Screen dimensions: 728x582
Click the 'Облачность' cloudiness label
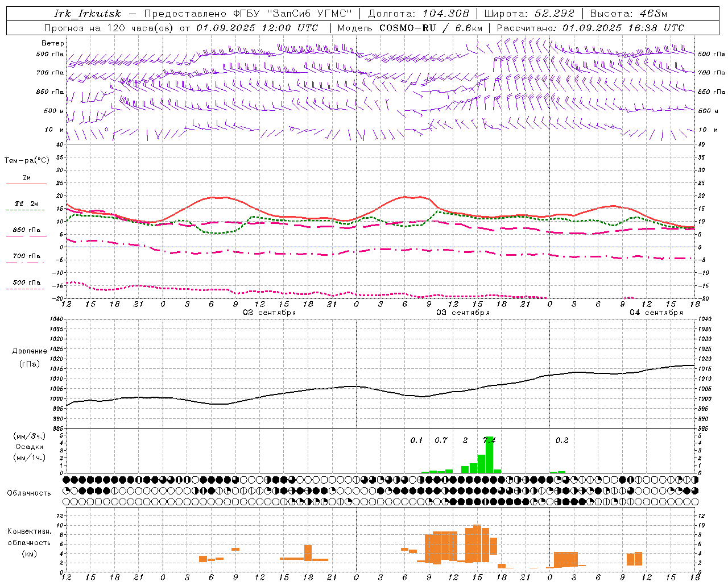29,493
